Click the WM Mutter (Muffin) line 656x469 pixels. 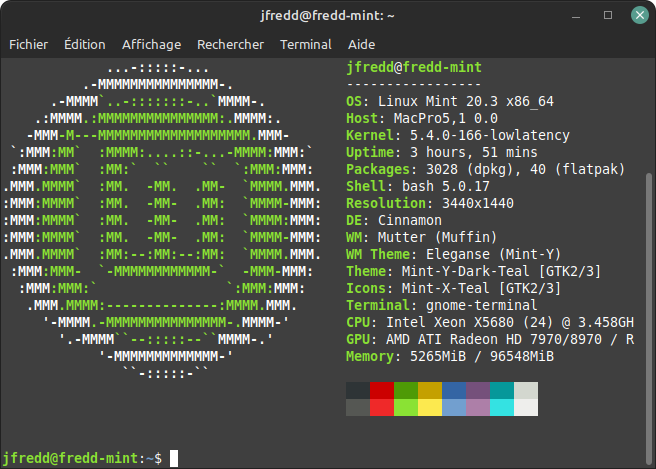(422, 238)
